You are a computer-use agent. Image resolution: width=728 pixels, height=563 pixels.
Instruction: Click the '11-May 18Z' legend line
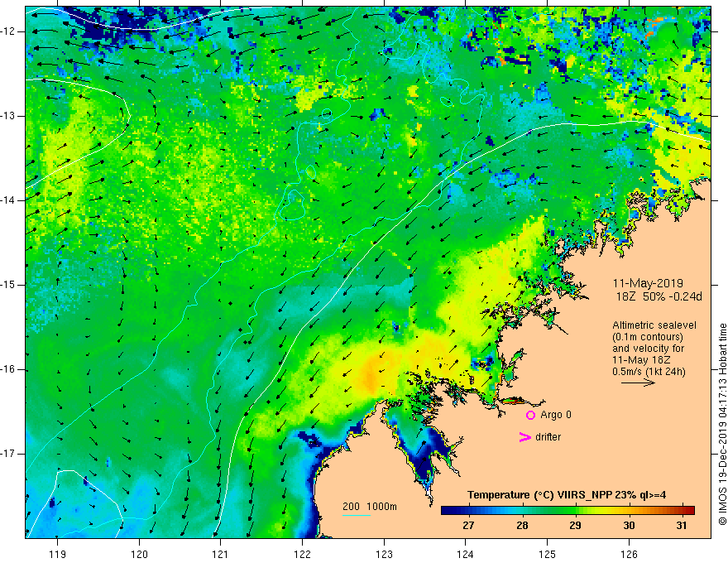tap(641, 360)
